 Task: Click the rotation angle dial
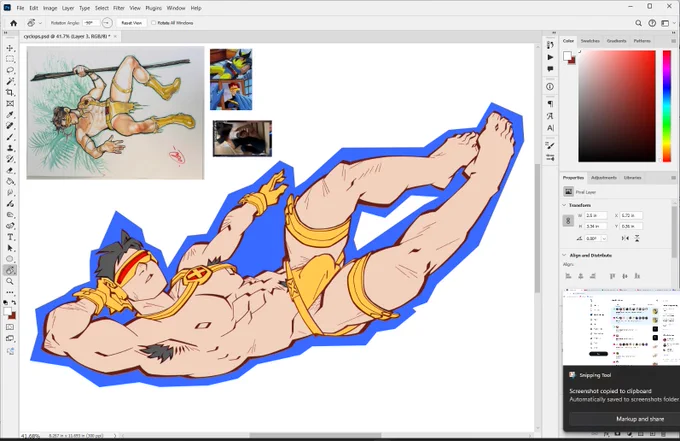click(x=107, y=23)
